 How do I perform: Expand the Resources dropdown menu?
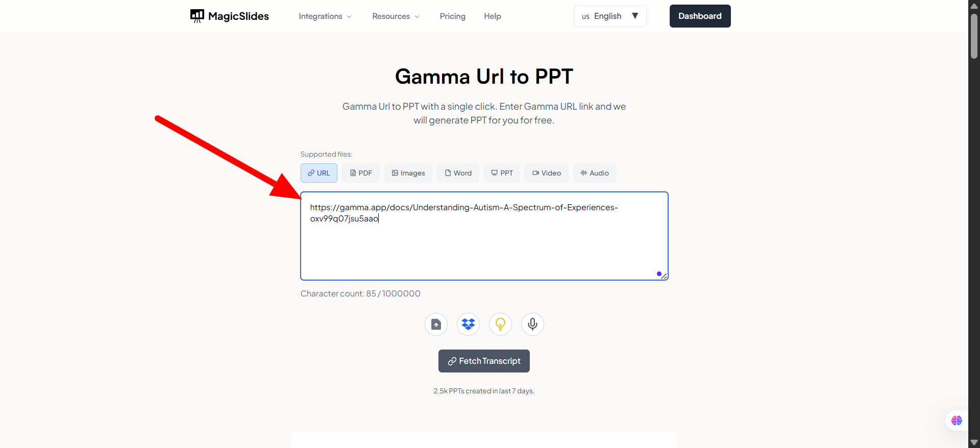(396, 16)
